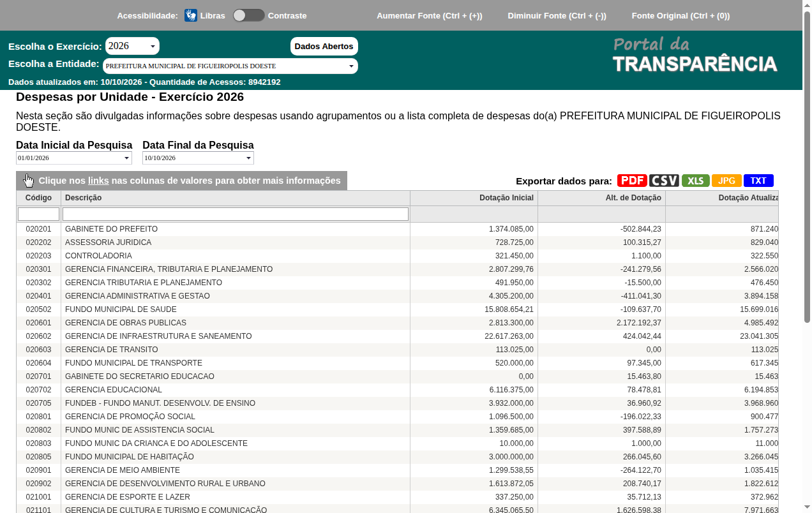
Task: Click value 2.172.192,37 for Obras Publicas
Action: [639, 323]
